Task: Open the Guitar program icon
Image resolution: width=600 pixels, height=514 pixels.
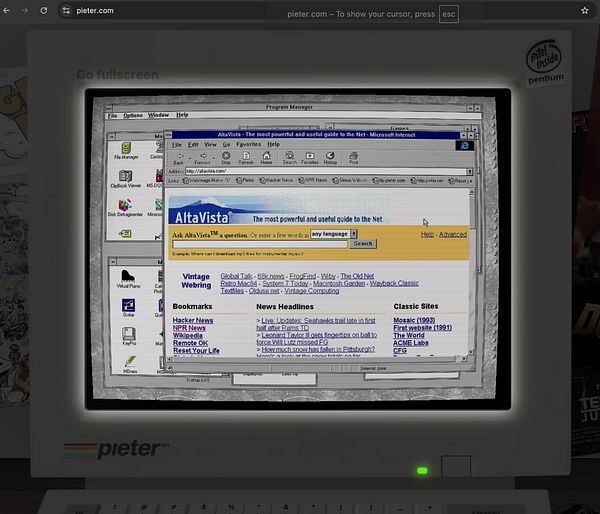Action: pyautogui.click(x=128, y=308)
